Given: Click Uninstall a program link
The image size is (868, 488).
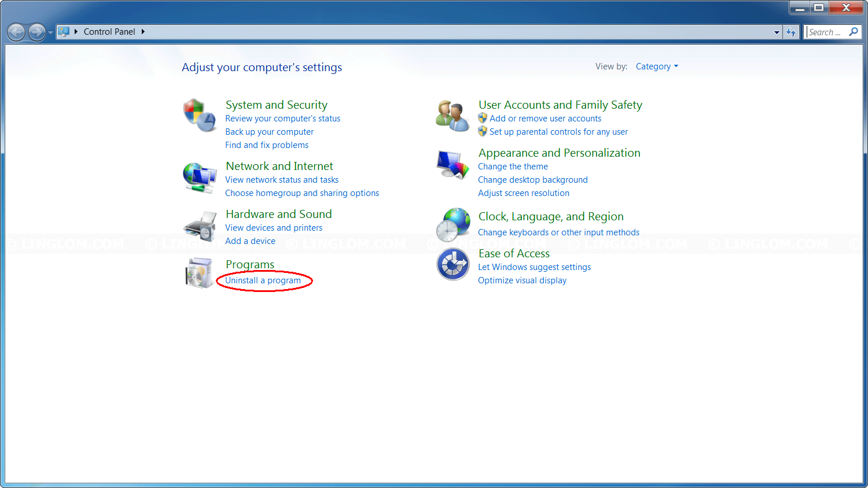Looking at the screenshot, I should pos(263,280).
